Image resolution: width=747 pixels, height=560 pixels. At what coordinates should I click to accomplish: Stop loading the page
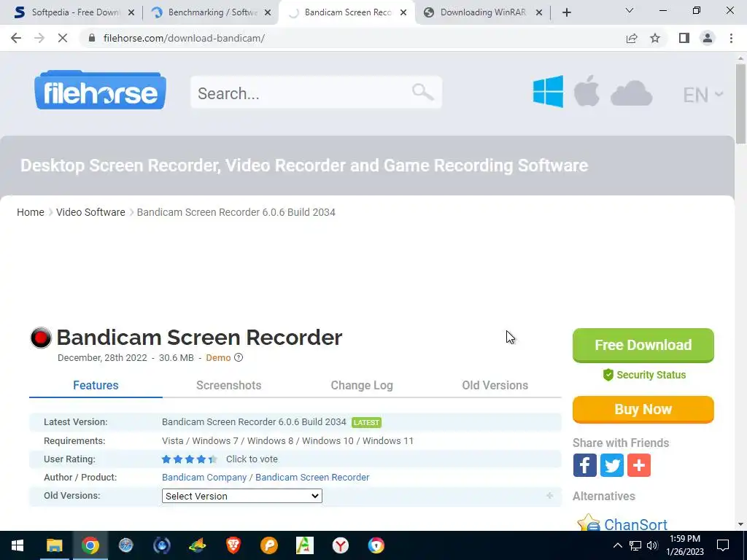63,38
